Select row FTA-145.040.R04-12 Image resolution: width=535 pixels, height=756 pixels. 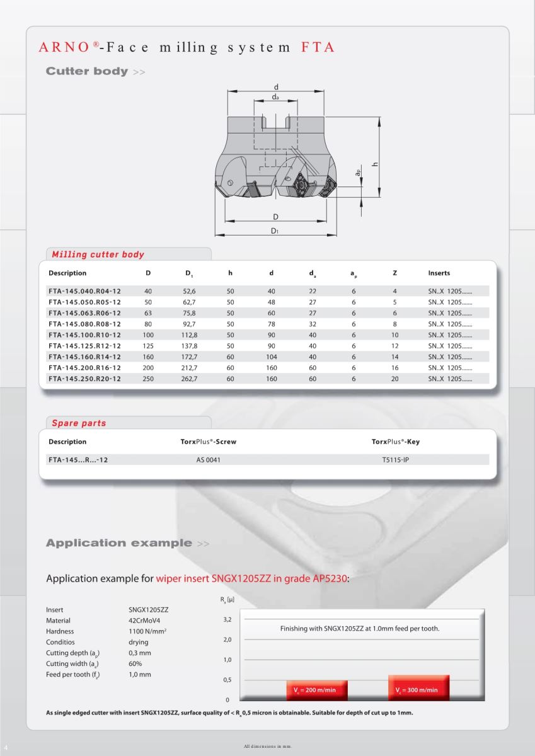267,291
